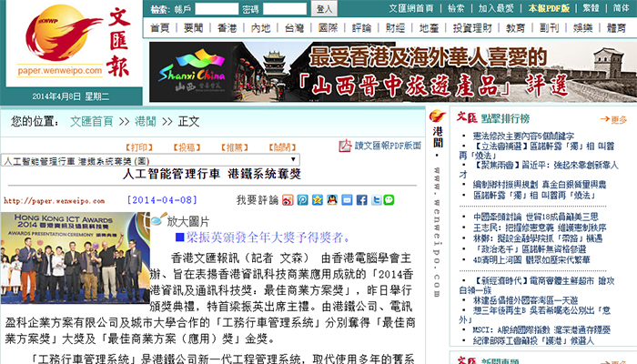Click 更多 in the ranking panel

pyautogui.click(x=618, y=119)
